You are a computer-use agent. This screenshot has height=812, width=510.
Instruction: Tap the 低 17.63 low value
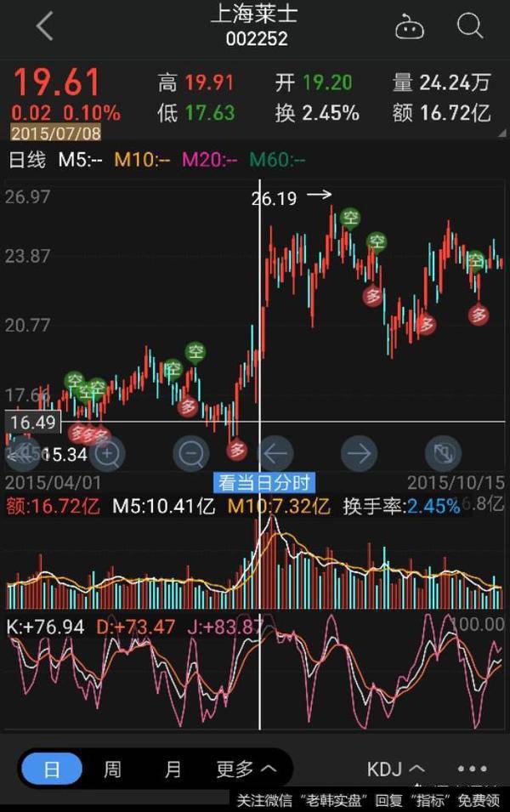click(196, 112)
